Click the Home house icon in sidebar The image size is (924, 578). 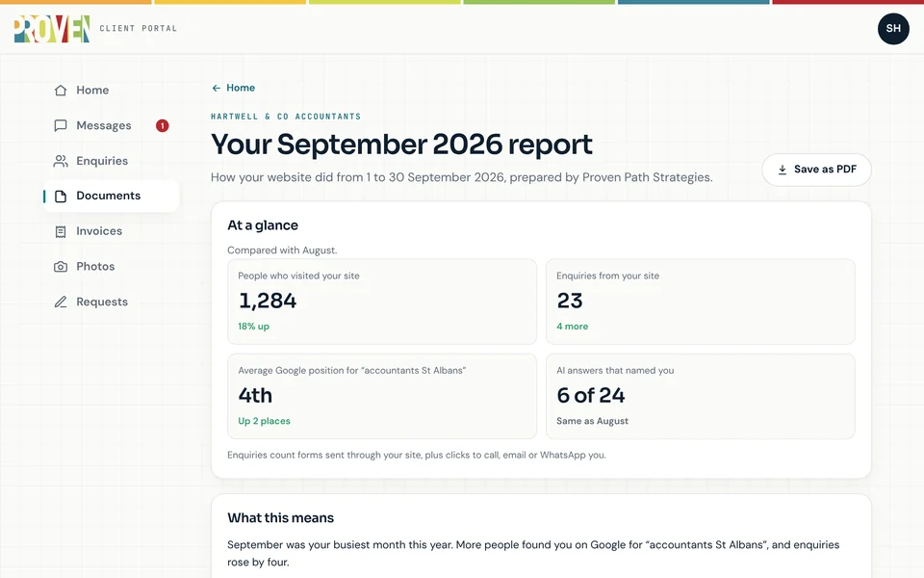[x=60, y=91]
